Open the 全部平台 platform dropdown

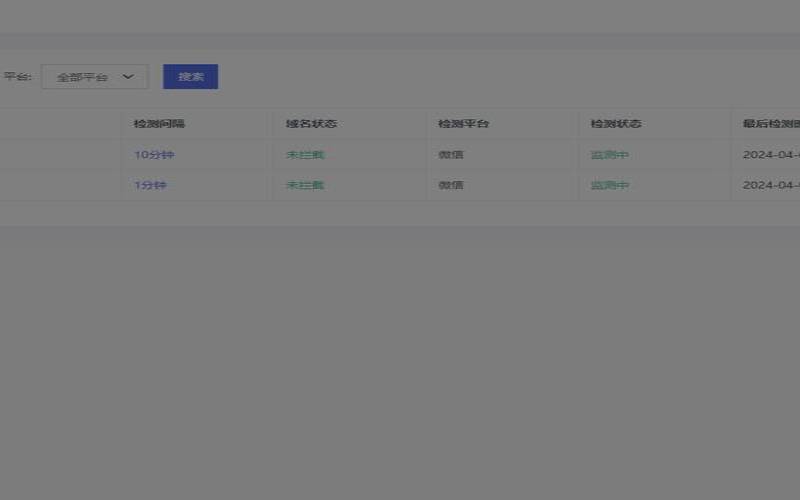tap(84, 77)
